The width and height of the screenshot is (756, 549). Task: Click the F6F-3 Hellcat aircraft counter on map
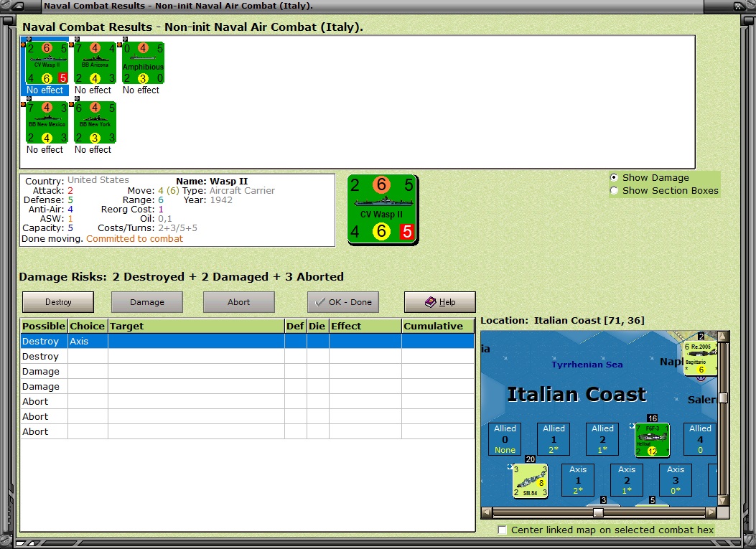click(652, 440)
